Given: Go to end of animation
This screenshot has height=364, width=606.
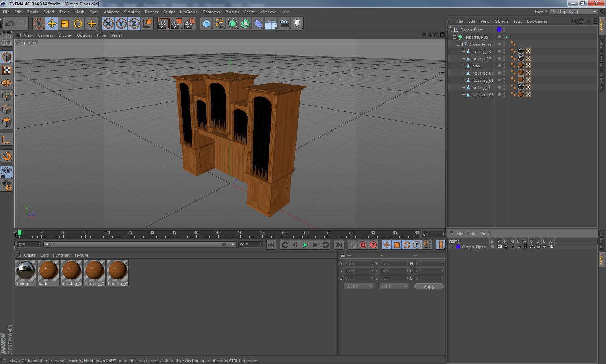Looking at the screenshot, I should (x=339, y=245).
